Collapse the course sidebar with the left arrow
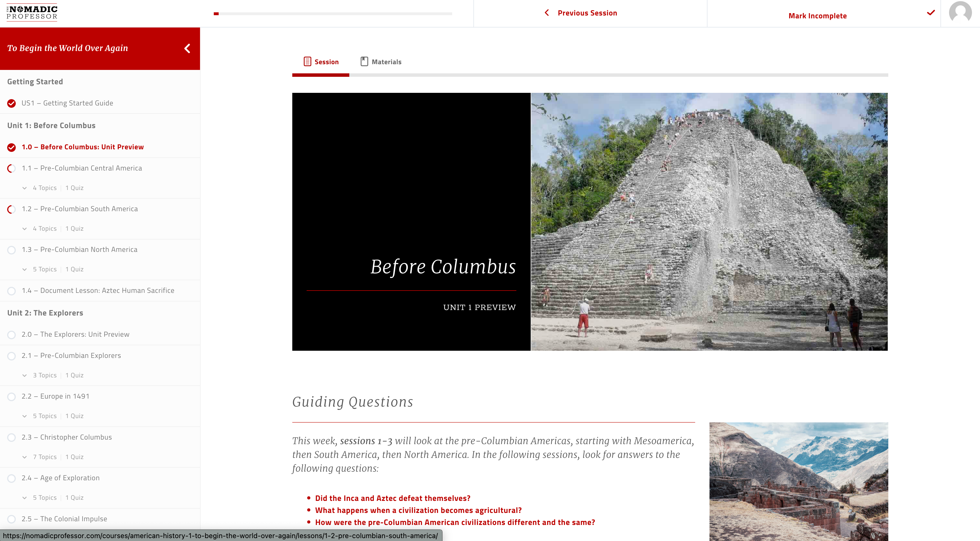This screenshot has width=980, height=541. (187, 48)
